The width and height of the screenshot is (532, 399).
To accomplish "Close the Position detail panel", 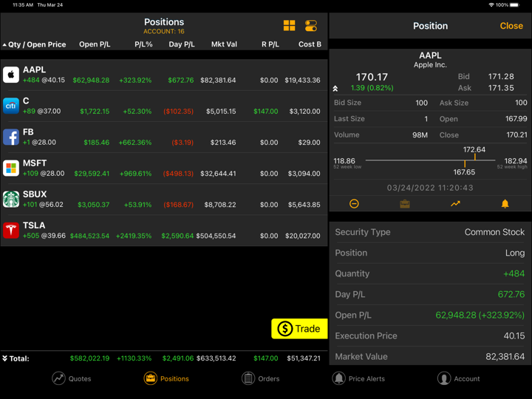I will click(x=511, y=26).
